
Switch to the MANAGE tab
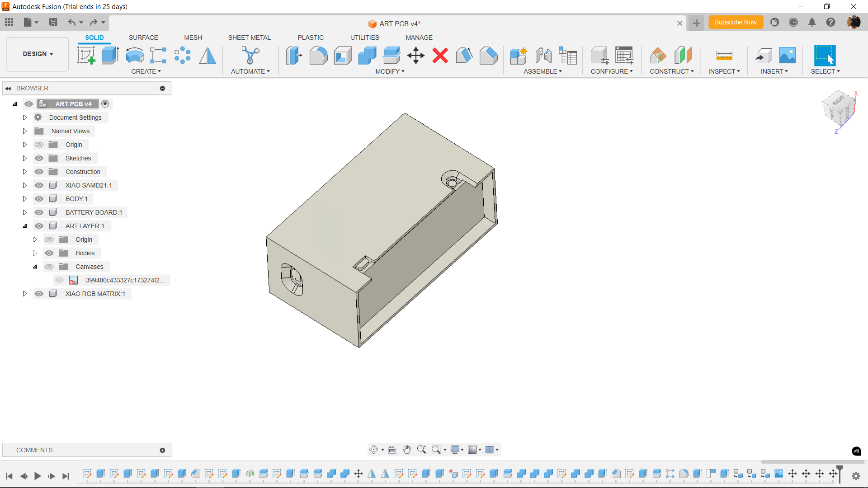[x=419, y=38]
